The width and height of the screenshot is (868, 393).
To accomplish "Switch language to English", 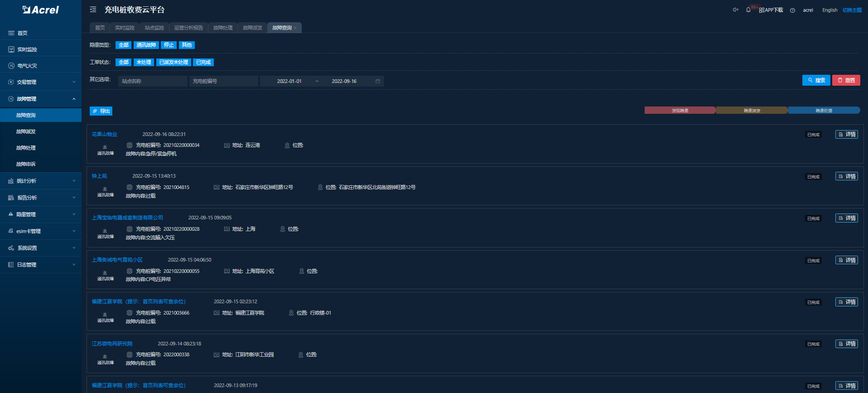I will [829, 10].
